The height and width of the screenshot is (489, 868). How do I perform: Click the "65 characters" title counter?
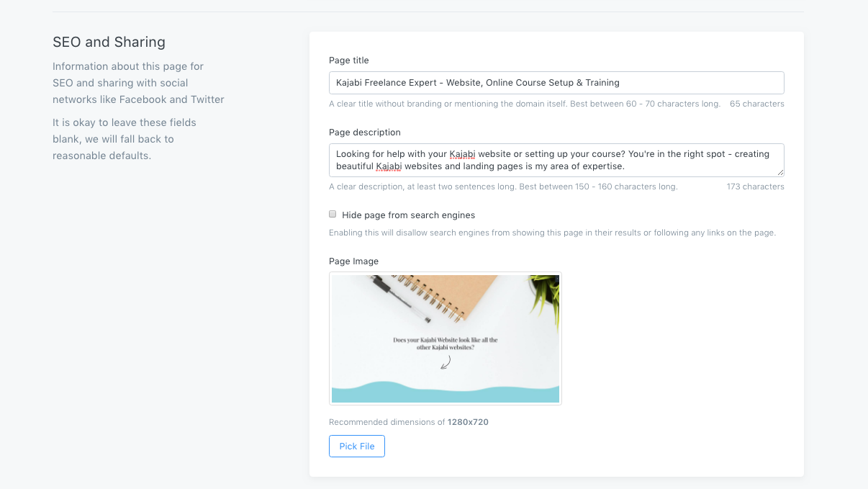point(756,104)
